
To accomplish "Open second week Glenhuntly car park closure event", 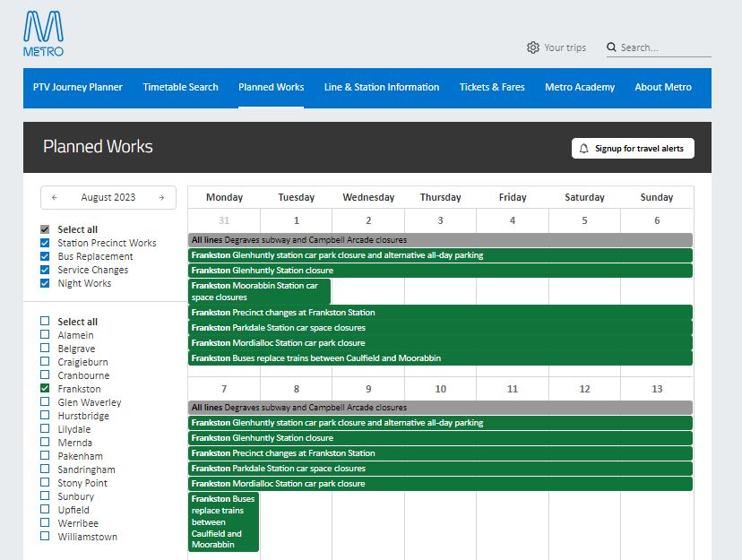I will (440, 423).
